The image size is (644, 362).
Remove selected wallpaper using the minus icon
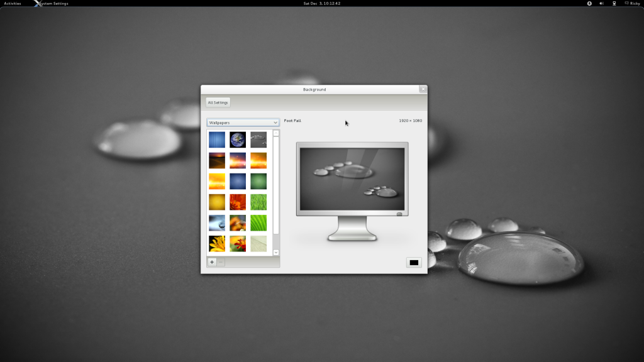click(221, 261)
